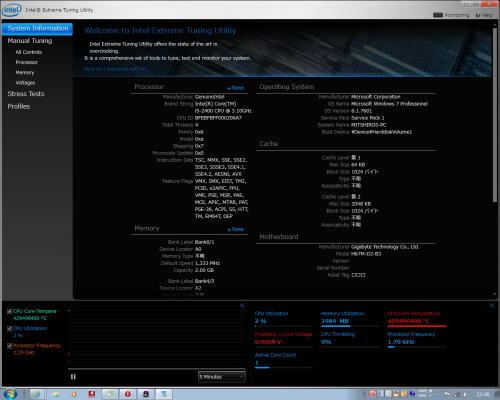Click the Tune link next to Memory
The width and height of the screenshot is (500, 400).
(236, 229)
